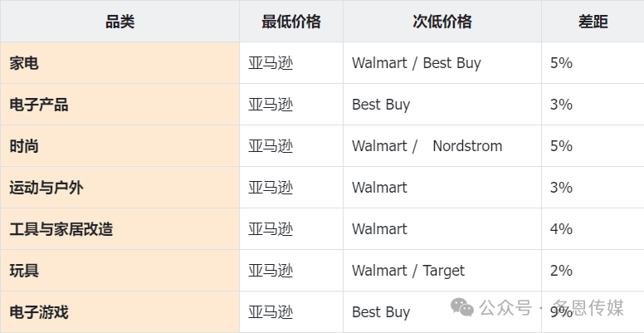Click Walmart / Nordstrom cell

[442, 146]
